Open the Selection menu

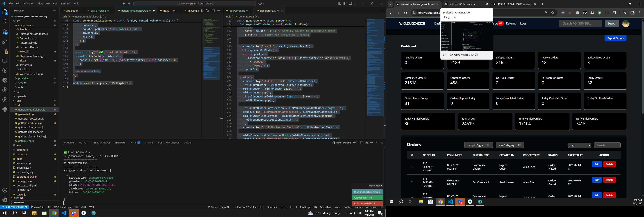tap(29, 3)
